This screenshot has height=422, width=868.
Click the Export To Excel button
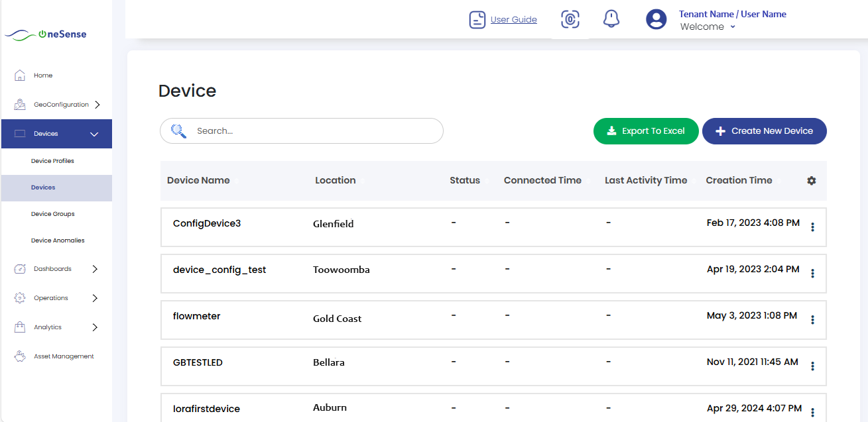[x=646, y=131]
